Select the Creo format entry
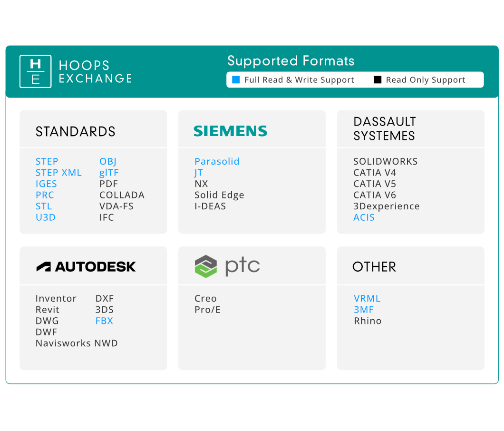This screenshot has width=504, height=431. point(205,299)
